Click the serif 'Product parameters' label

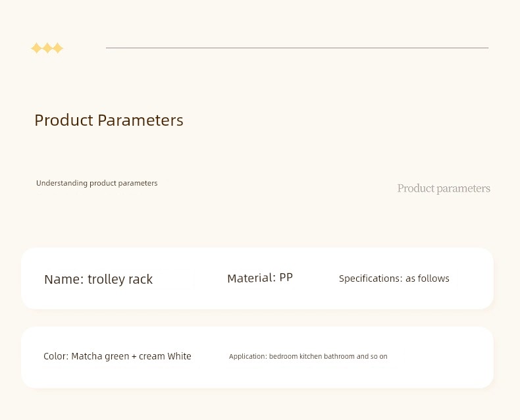(x=444, y=188)
